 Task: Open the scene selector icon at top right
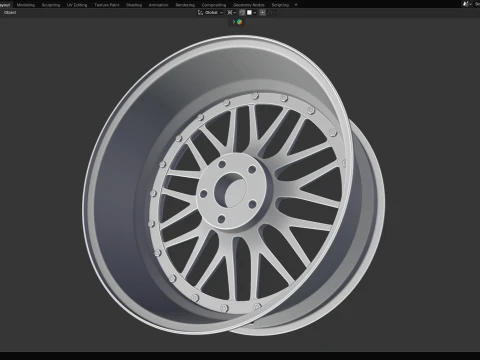[x=467, y=4]
